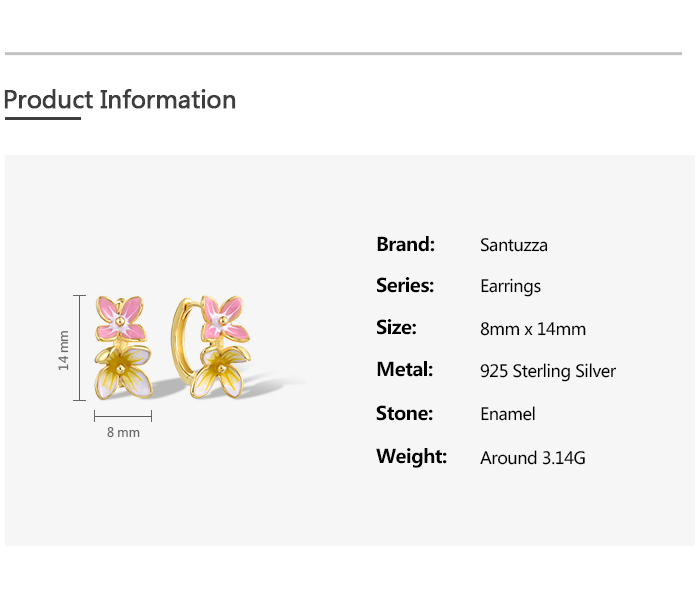
Task: Click the right earring's pink flower
Action: [x=220, y=318]
